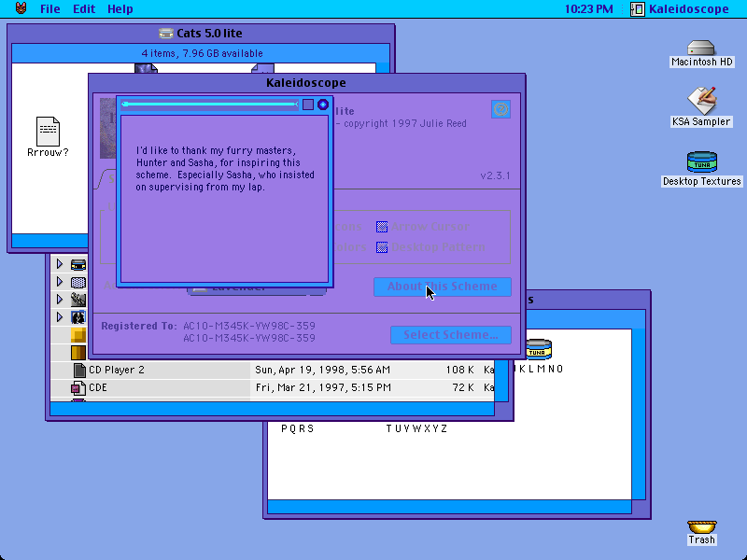Screen dimensions: 747x560
Task: Click the v2.3.1 version text
Action: 495,175
